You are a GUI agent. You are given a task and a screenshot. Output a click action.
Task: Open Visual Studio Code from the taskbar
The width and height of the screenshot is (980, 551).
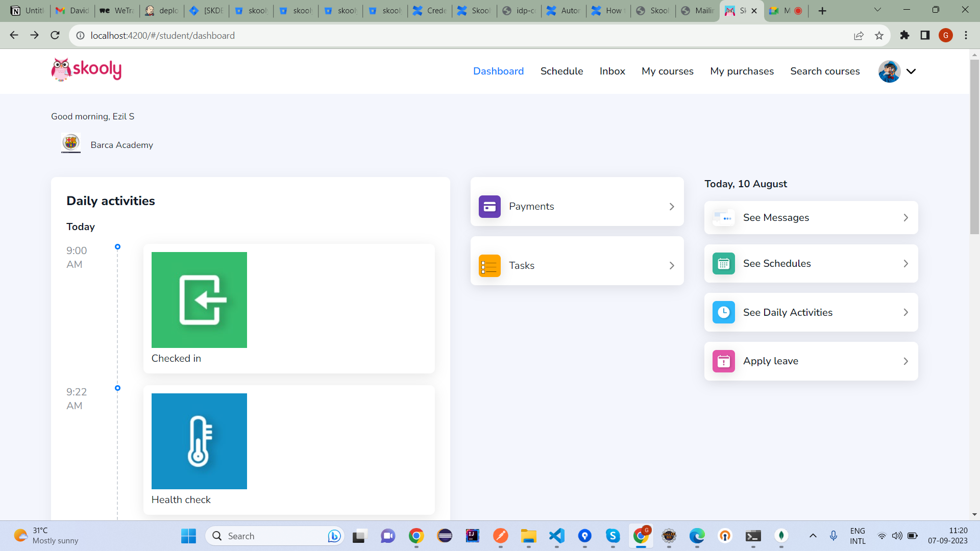point(556,536)
